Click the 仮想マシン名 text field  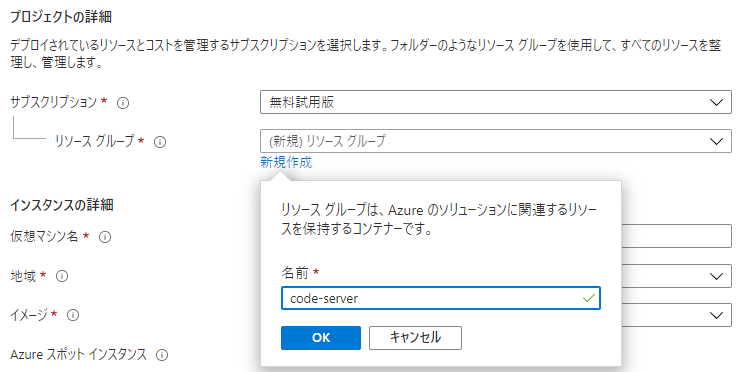tap(676, 236)
